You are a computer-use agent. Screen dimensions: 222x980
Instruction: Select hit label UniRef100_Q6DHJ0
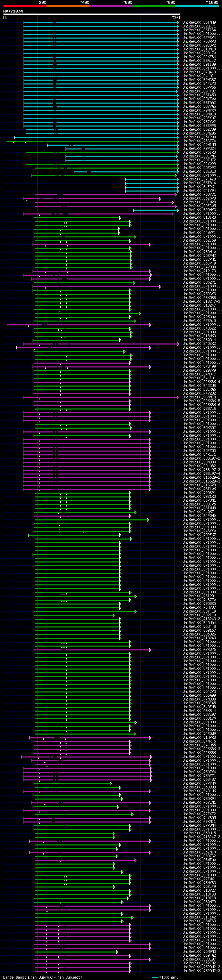[x=199, y=252]
